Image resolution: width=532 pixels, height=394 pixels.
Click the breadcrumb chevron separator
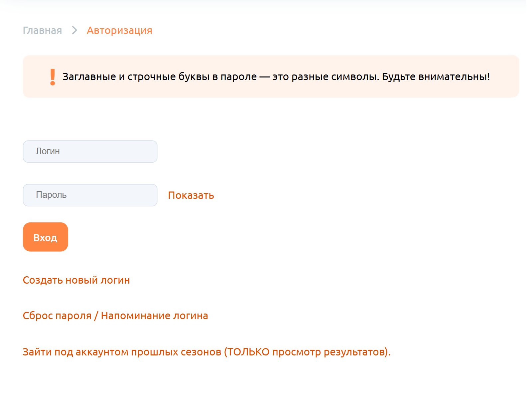tap(74, 31)
